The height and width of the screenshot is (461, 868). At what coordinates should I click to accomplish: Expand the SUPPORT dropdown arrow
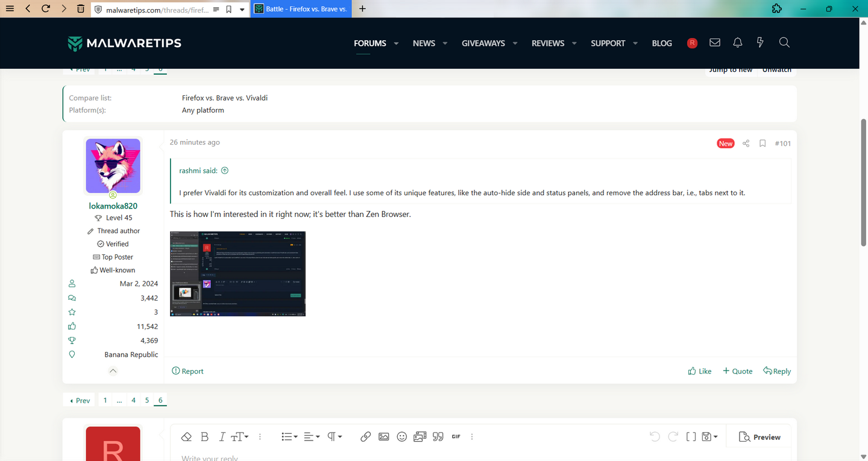click(x=635, y=43)
